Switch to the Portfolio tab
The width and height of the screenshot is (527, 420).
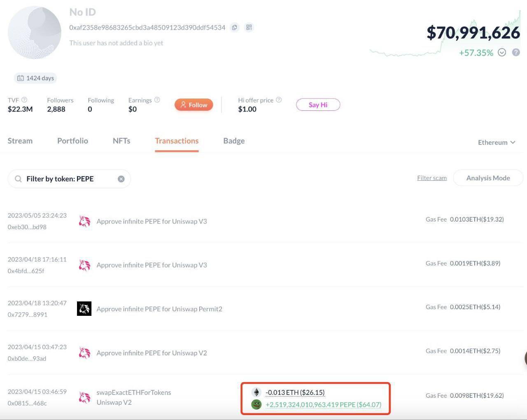[72, 141]
